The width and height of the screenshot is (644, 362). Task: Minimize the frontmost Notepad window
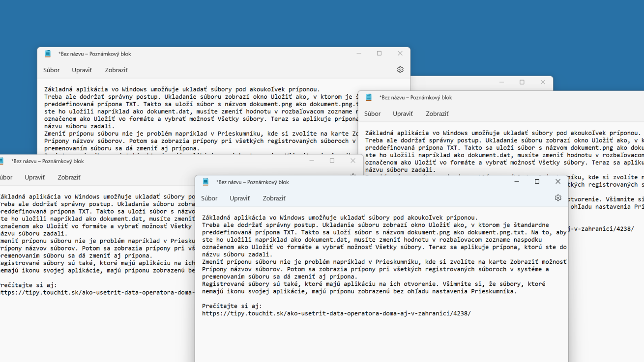(x=516, y=182)
